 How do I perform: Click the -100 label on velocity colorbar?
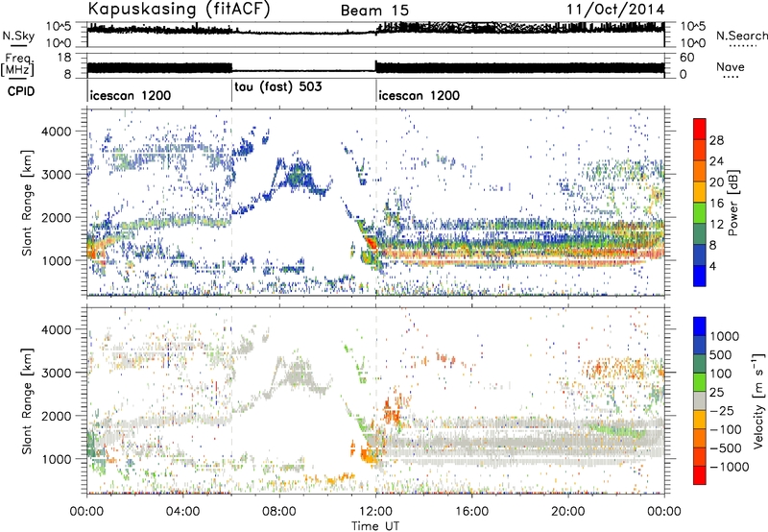726,429
